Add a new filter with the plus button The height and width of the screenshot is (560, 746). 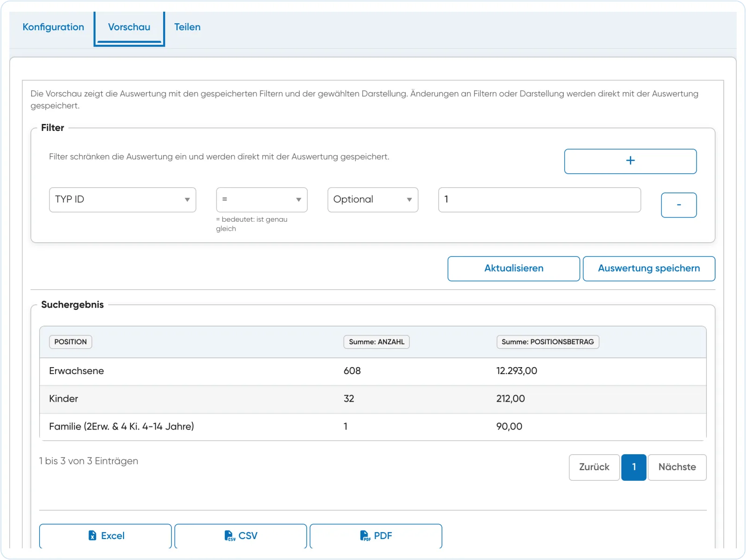(x=630, y=161)
